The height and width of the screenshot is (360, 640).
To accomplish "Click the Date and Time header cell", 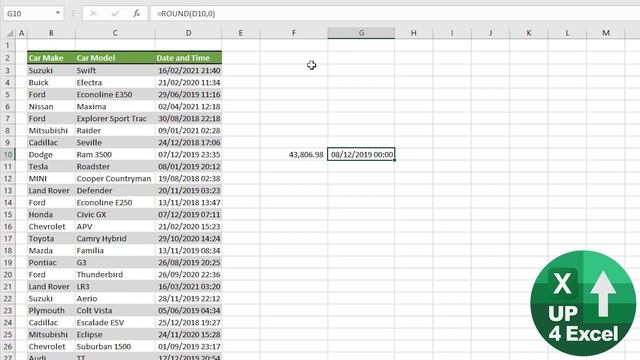I will pos(188,58).
